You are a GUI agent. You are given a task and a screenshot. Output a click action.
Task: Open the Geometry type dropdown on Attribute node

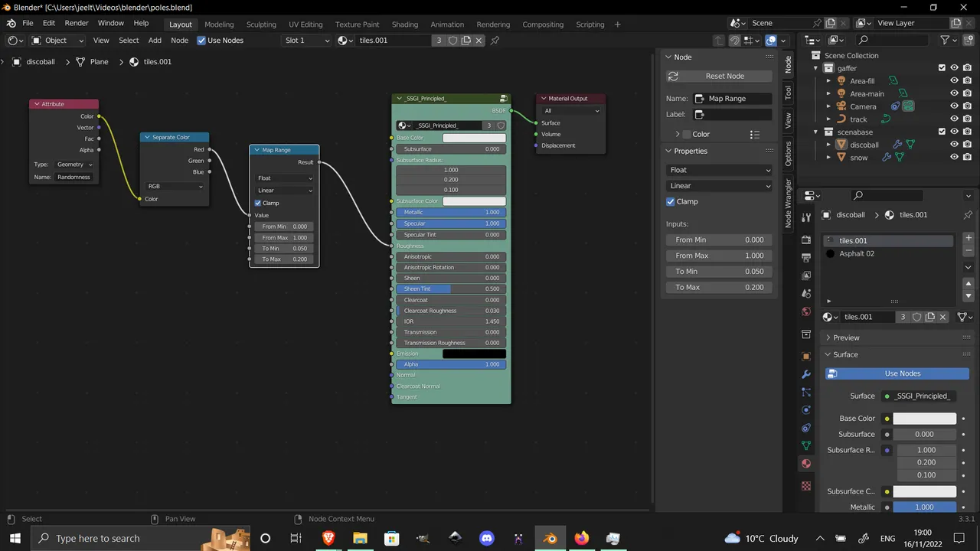point(74,165)
